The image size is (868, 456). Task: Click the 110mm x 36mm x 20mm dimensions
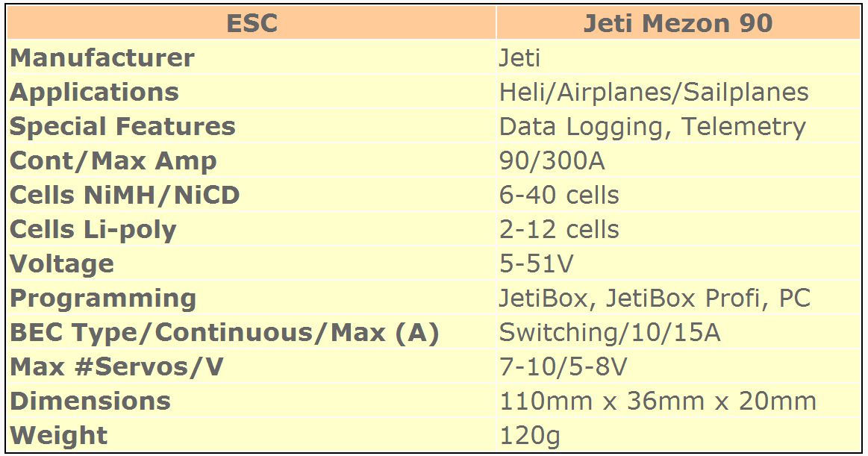click(658, 402)
